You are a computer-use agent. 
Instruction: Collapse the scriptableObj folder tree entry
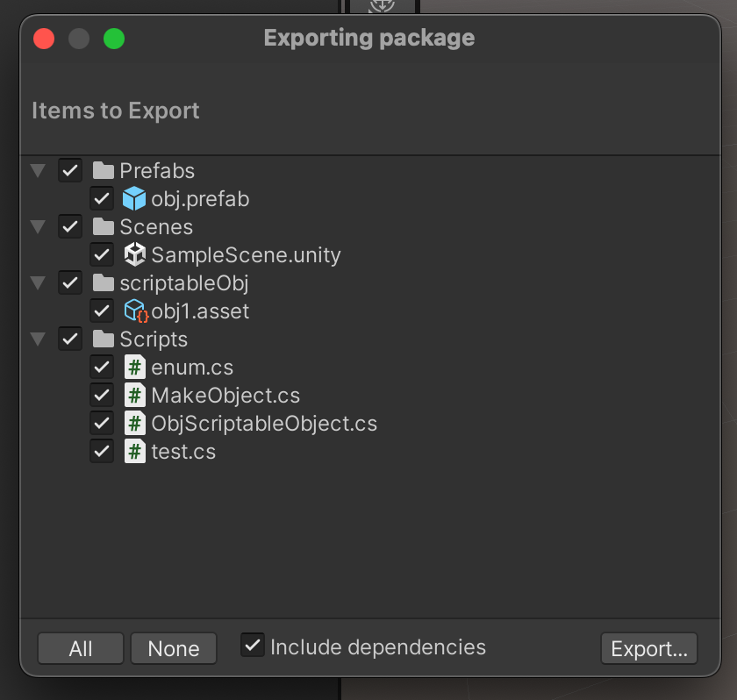pos(38,282)
